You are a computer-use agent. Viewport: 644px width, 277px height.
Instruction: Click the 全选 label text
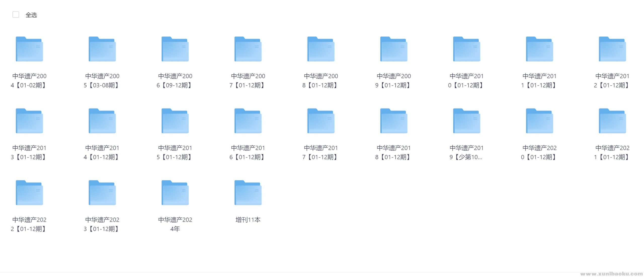31,15
